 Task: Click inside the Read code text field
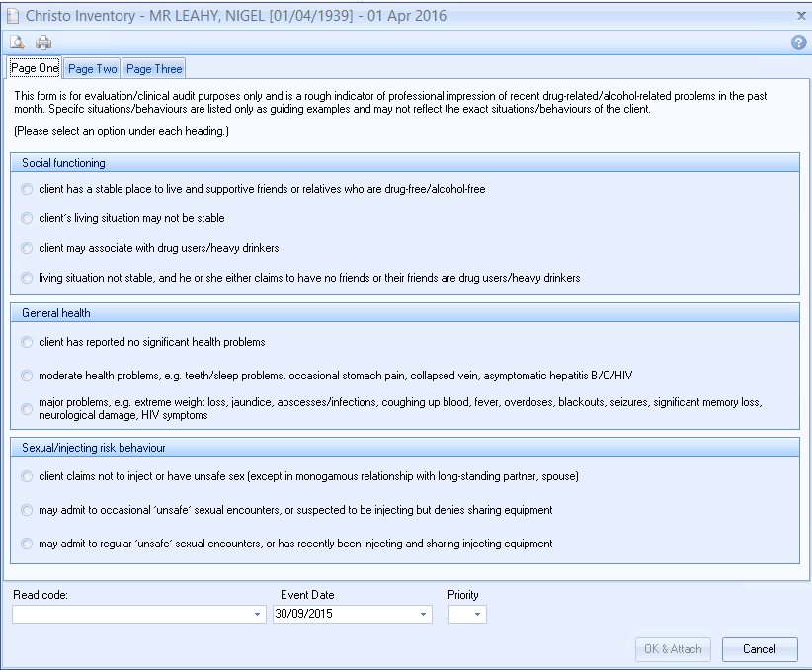[130, 615]
